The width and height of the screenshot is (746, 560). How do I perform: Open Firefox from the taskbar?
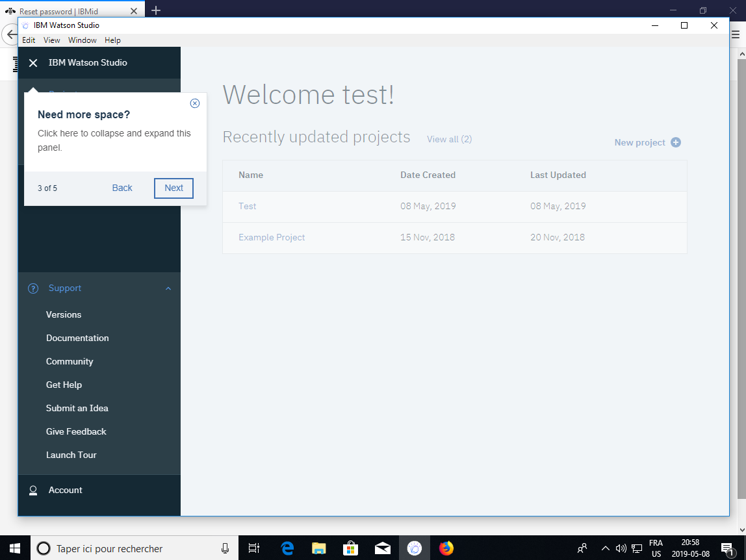click(446, 548)
